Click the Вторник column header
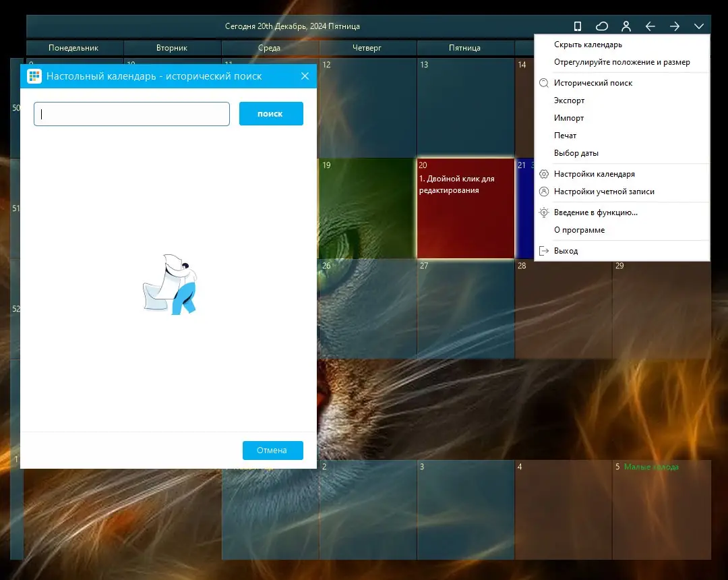The image size is (728, 580). pos(173,48)
